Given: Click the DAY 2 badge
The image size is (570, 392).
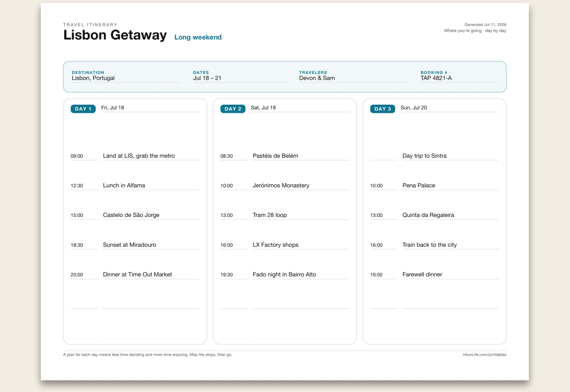Looking at the screenshot, I should (233, 109).
